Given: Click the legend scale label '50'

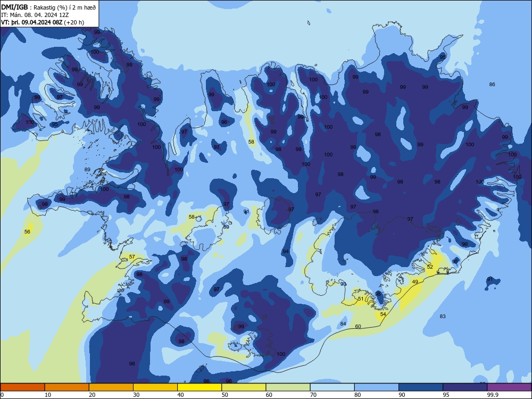Looking at the screenshot, I should [225, 395].
